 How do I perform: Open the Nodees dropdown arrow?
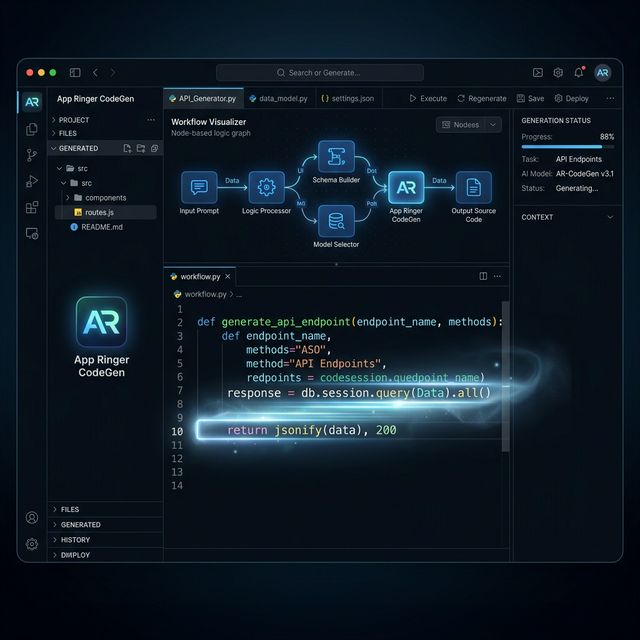[x=493, y=125]
